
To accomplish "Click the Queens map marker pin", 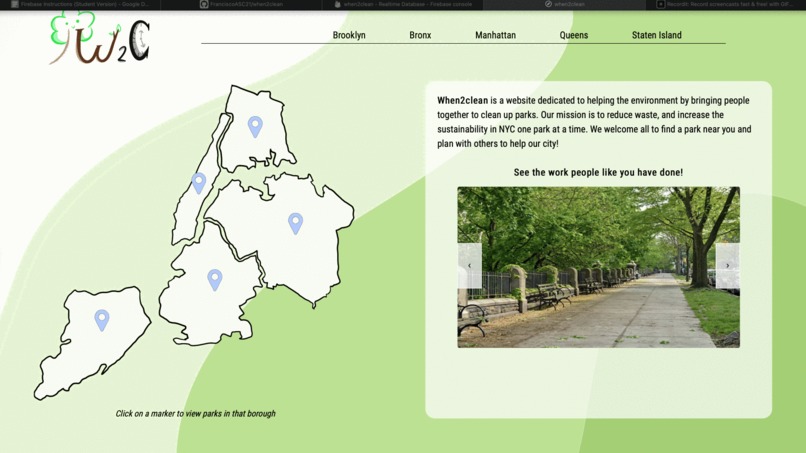I will coord(295,224).
